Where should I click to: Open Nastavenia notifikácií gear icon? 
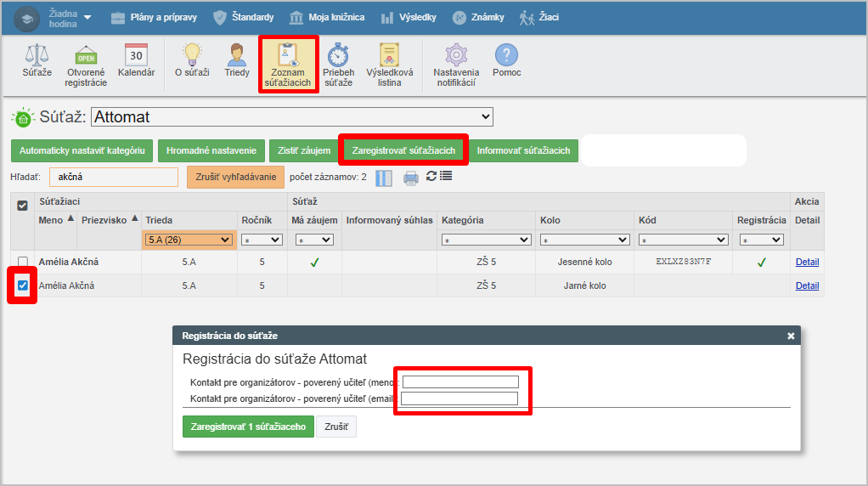(456, 56)
